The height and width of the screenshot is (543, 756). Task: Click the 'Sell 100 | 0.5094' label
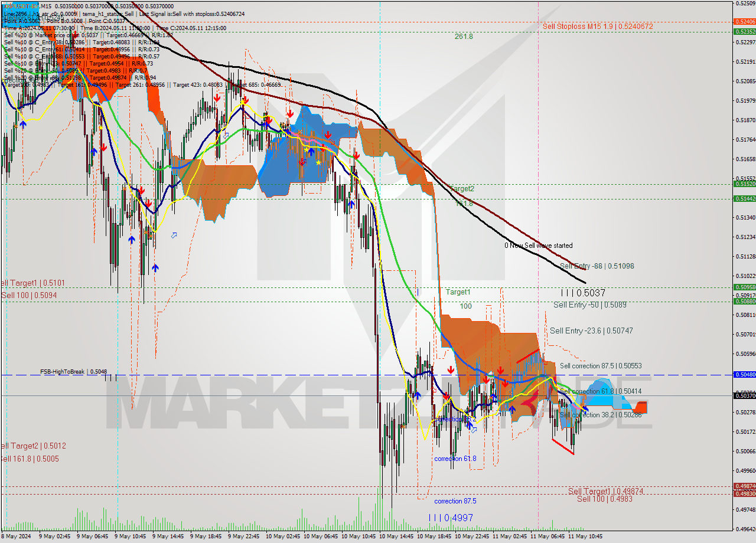click(28, 295)
